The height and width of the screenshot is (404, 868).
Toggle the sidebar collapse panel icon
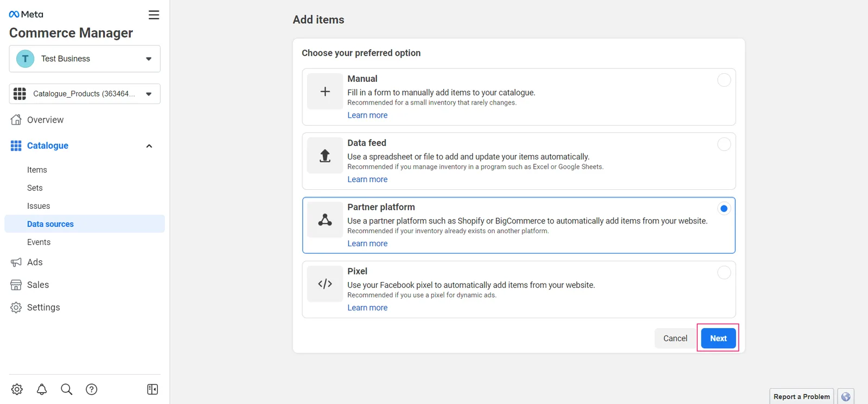click(x=152, y=389)
